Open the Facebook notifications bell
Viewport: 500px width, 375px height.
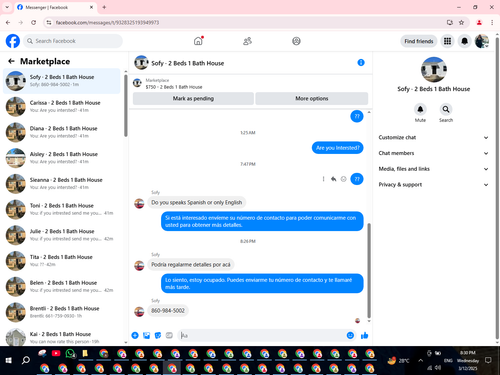coord(464,41)
